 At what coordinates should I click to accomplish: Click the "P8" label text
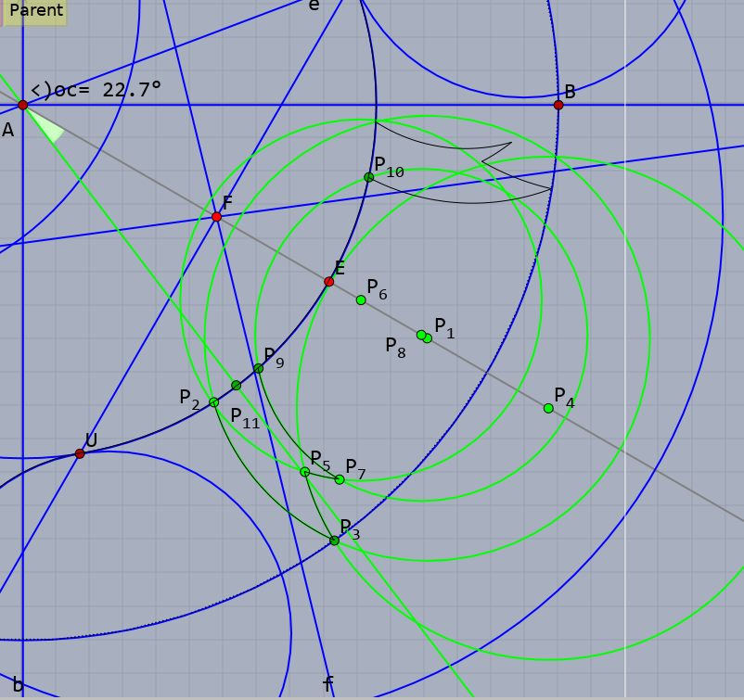[396, 347]
